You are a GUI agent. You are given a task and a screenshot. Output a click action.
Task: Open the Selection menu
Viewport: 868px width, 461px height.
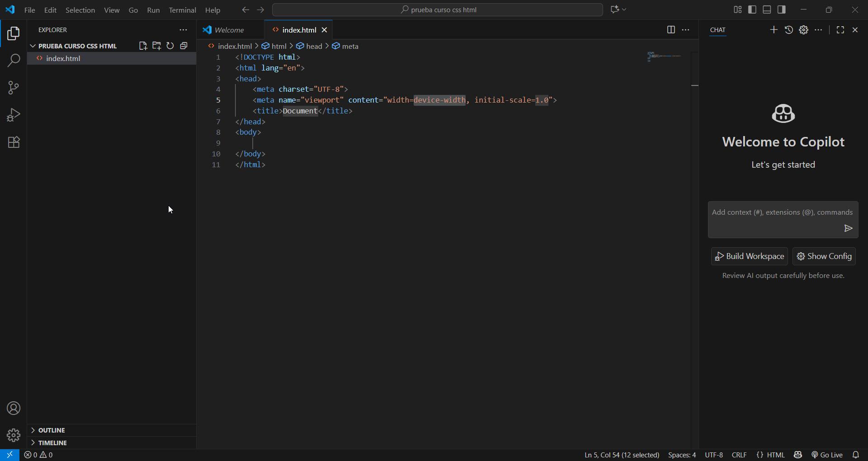click(x=80, y=10)
